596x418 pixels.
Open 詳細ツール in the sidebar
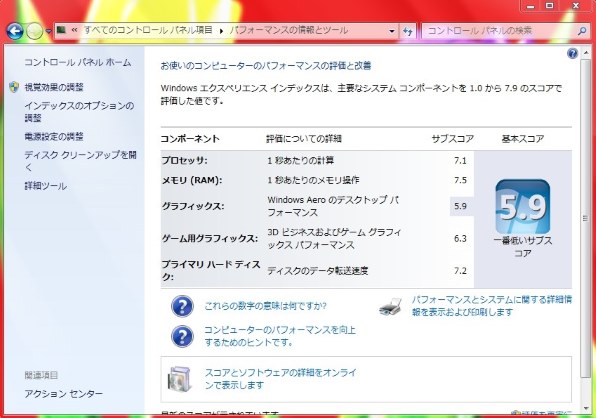click(x=46, y=186)
